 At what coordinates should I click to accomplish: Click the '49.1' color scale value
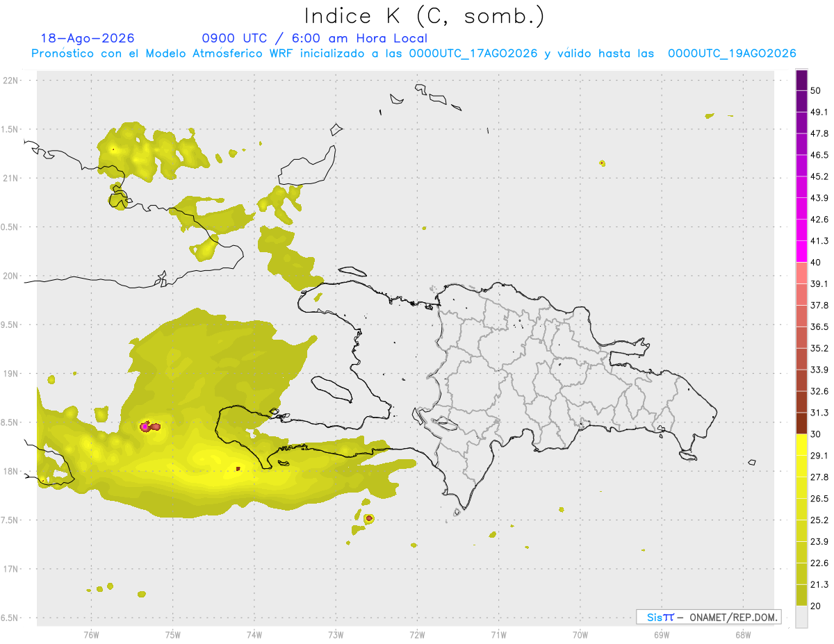[819, 112]
